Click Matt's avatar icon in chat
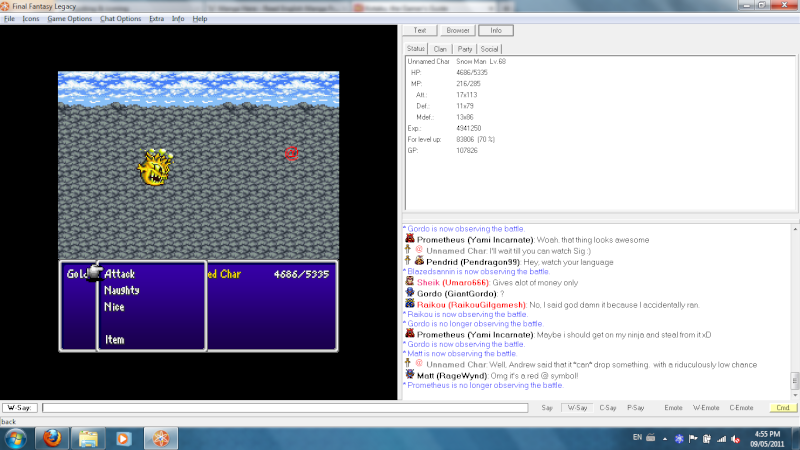 point(410,374)
